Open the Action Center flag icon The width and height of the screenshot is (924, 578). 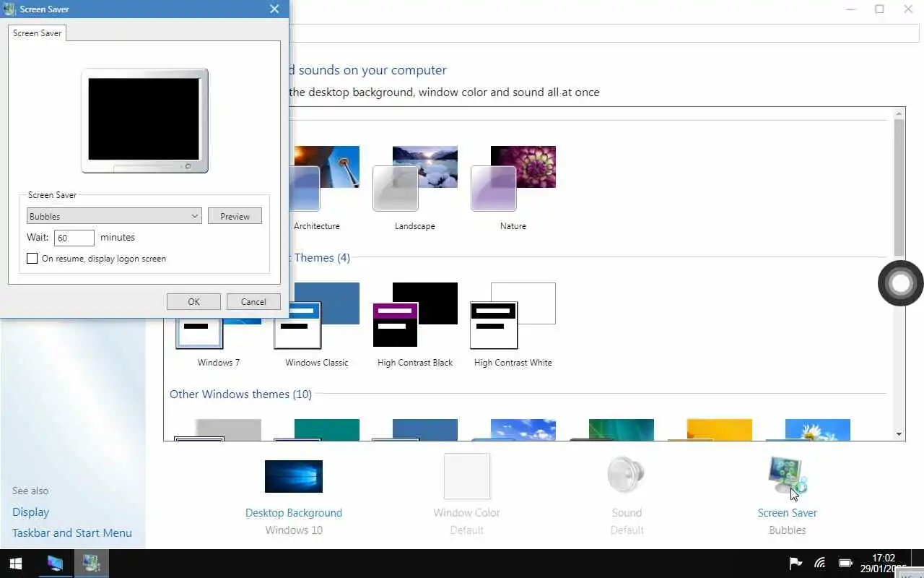(x=796, y=564)
